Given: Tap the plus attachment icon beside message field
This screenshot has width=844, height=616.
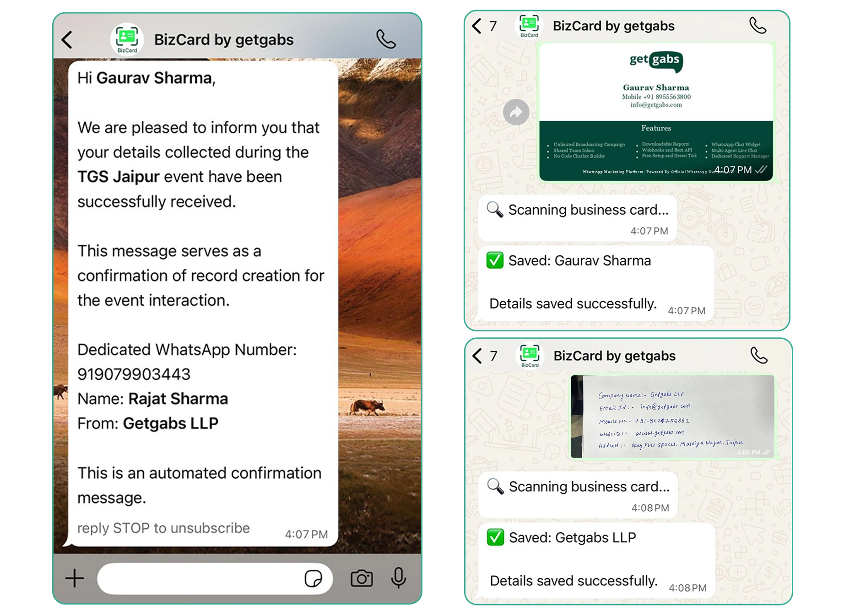Looking at the screenshot, I should point(75,578).
